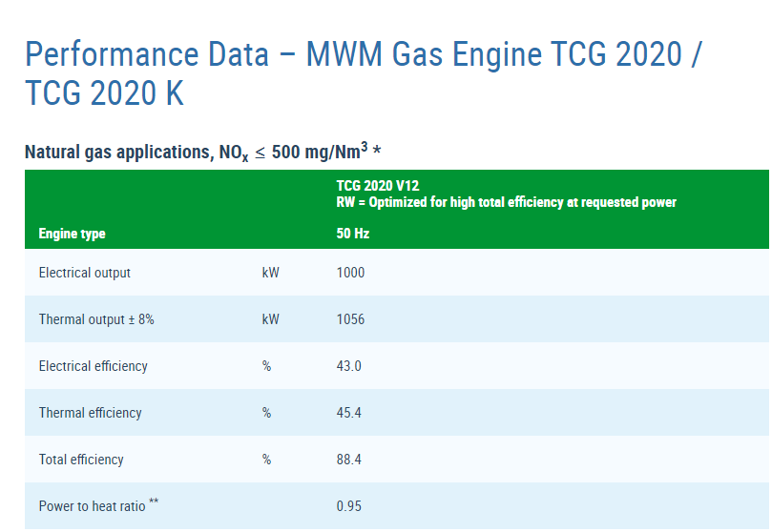This screenshot has width=772, height=532.
Task: Click the 'Thermal output ± 8%' label
Action: tap(96, 319)
